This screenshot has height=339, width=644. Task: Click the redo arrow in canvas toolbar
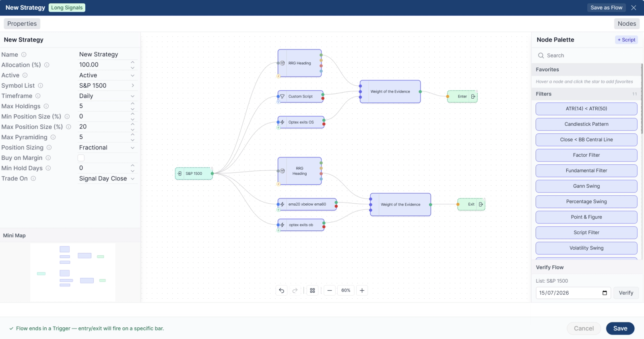(295, 290)
